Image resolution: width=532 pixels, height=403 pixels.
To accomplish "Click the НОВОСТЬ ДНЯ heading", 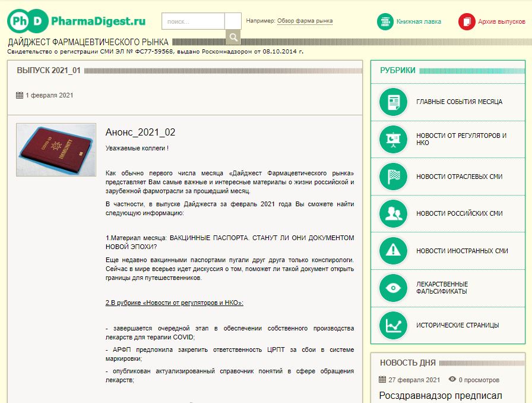I will tap(408, 363).
